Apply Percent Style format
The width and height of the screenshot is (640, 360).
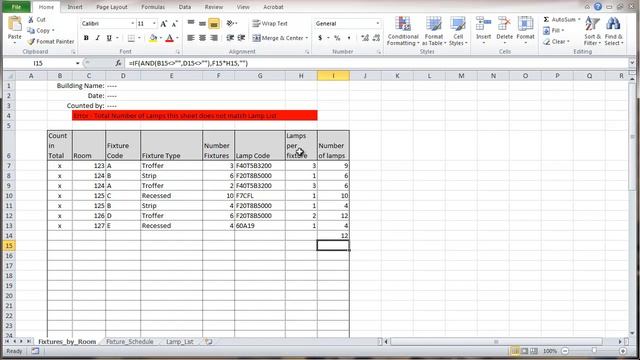[x=337, y=38]
